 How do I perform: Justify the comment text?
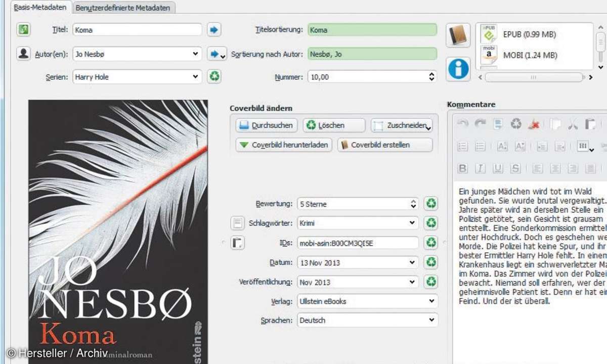(x=590, y=168)
